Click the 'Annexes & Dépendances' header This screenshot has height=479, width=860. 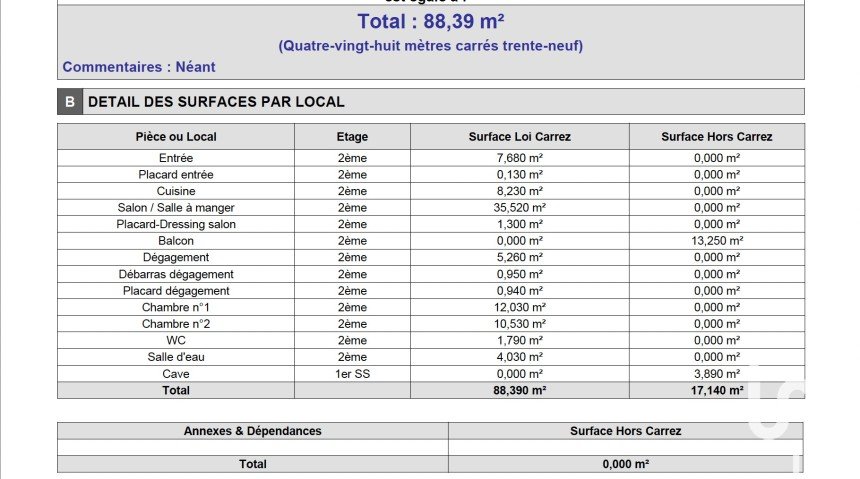[253, 431]
